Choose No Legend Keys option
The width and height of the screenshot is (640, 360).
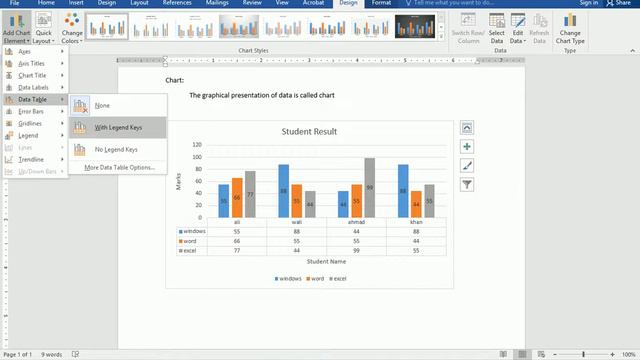coord(118,149)
